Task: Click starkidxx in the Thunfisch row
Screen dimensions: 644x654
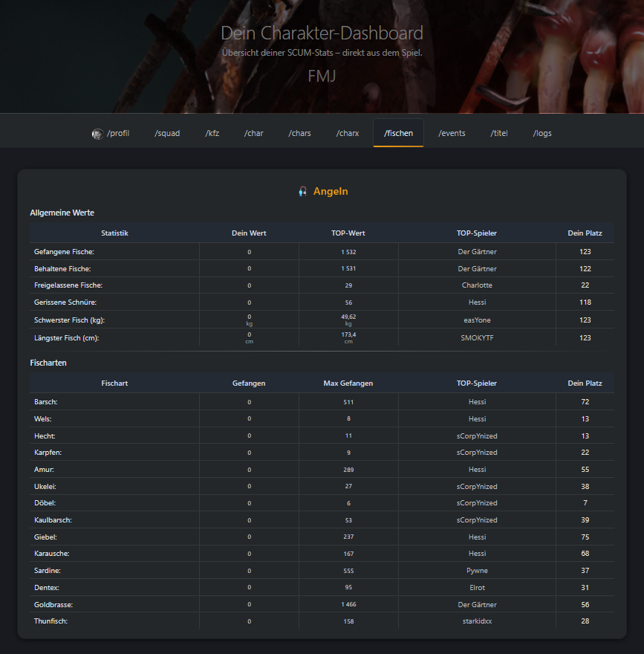Action: (477, 621)
